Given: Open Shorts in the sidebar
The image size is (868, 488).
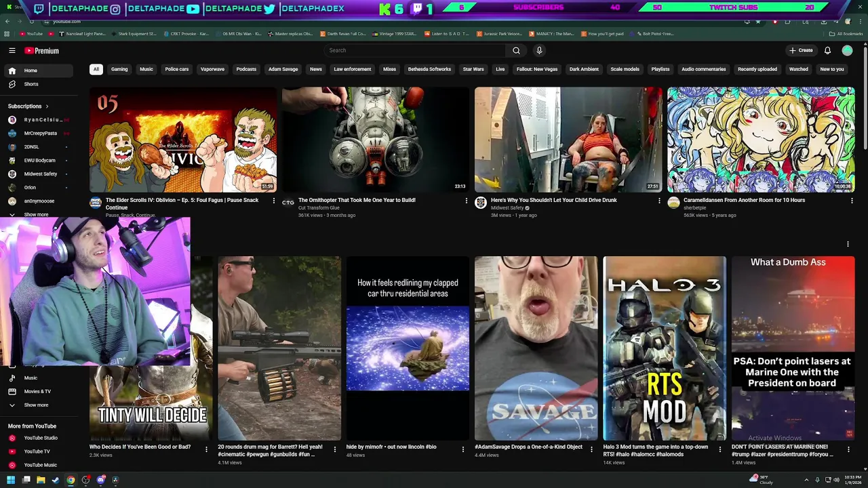Looking at the screenshot, I should tap(39, 84).
